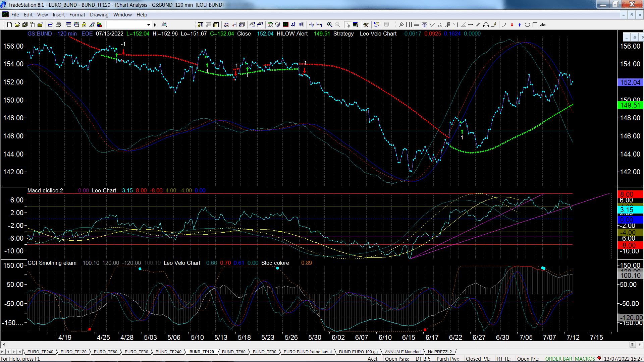Select the vertical lines drawing tool

(x=409, y=24)
